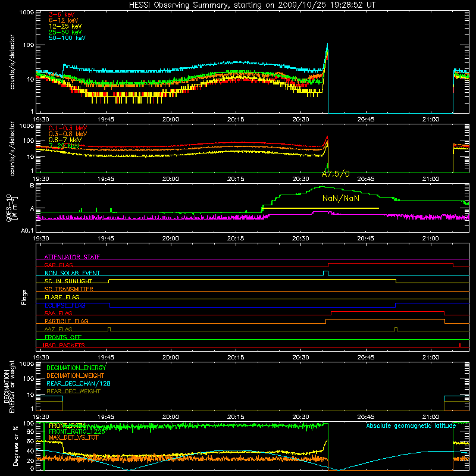Click the cyan NON_SOLAR_EVENT pulse marker

coord(325,273)
